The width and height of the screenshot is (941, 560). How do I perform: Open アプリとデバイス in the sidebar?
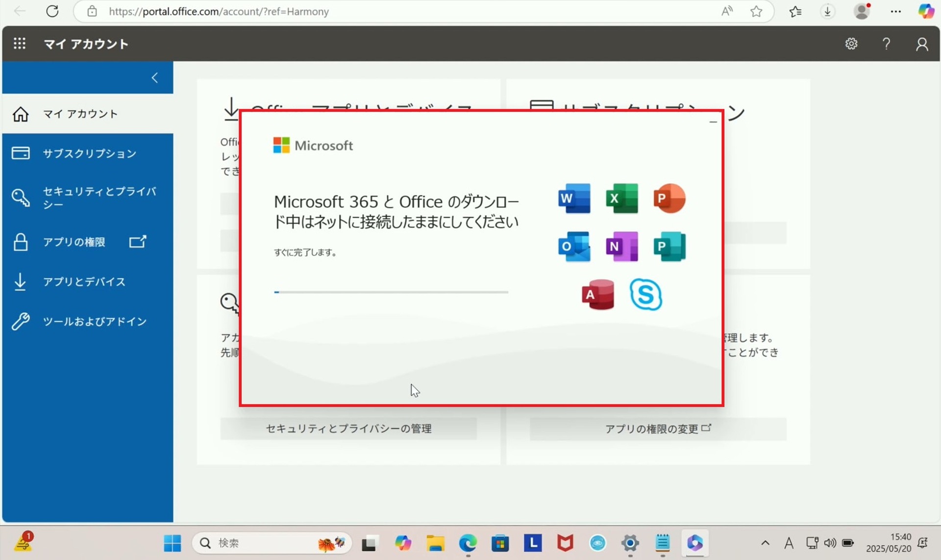[88, 282]
